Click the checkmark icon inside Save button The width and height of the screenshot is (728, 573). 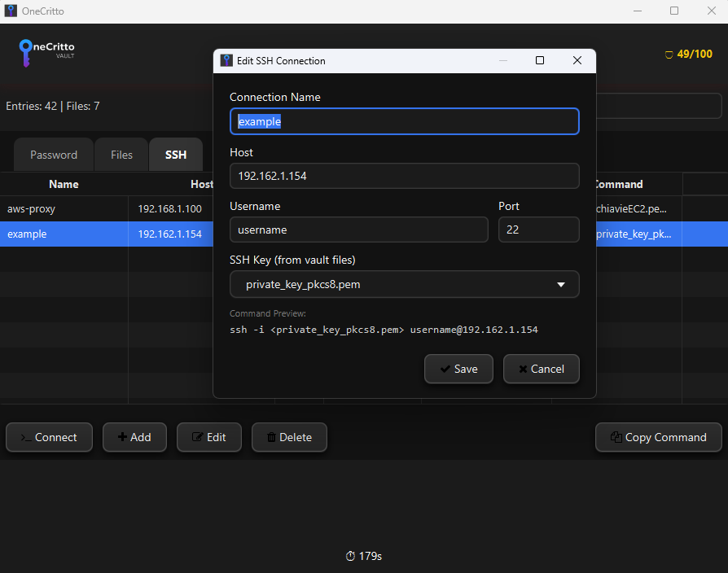tap(445, 369)
